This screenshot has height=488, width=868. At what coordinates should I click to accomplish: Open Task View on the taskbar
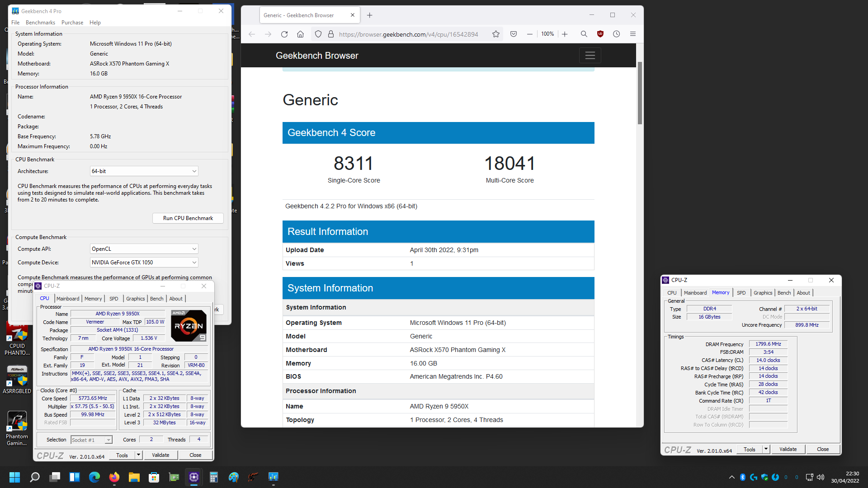click(x=55, y=477)
